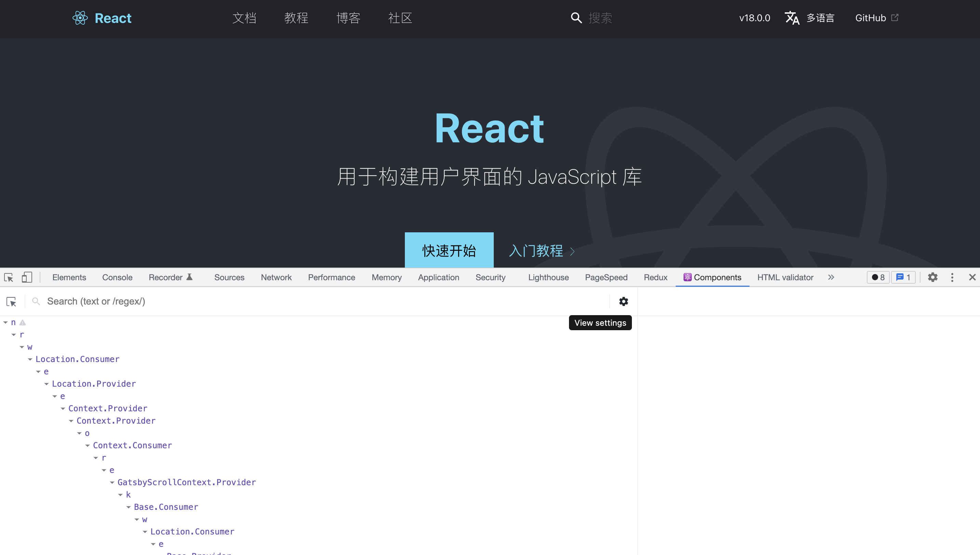The image size is (980, 555).
Task: Click the React logo icon in header
Action: 80,18
